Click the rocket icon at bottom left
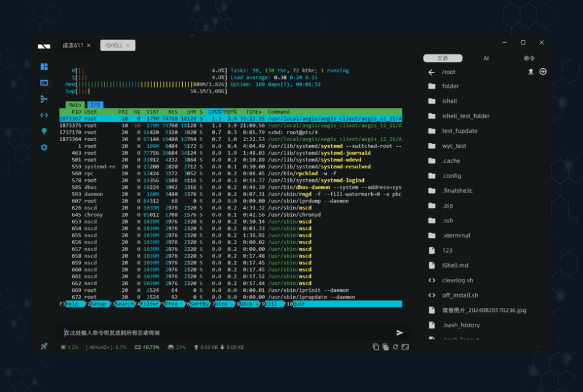 click(x=44, y=346)
